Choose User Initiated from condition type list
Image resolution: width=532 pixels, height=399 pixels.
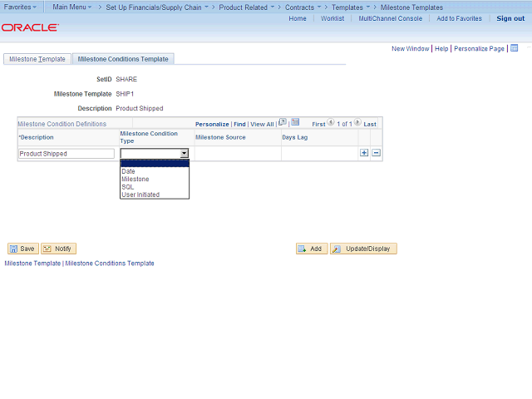(155, 195)
